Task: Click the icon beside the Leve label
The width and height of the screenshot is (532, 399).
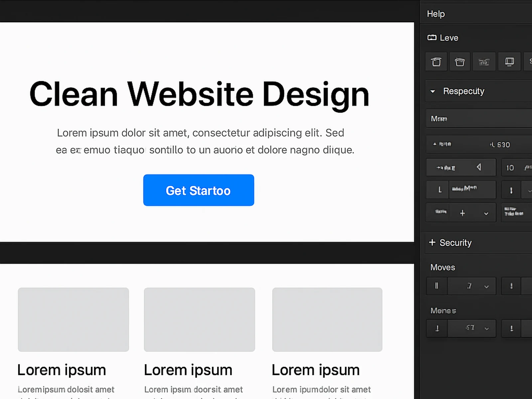Action: 432,38
